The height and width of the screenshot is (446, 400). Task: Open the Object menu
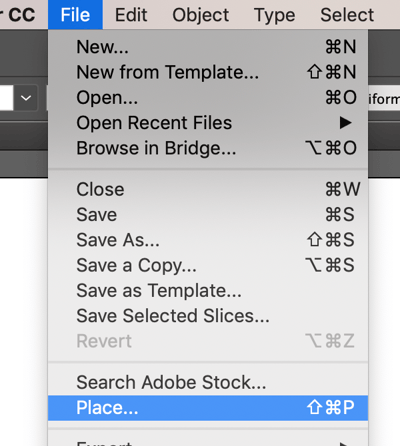(x=200, y=15)
